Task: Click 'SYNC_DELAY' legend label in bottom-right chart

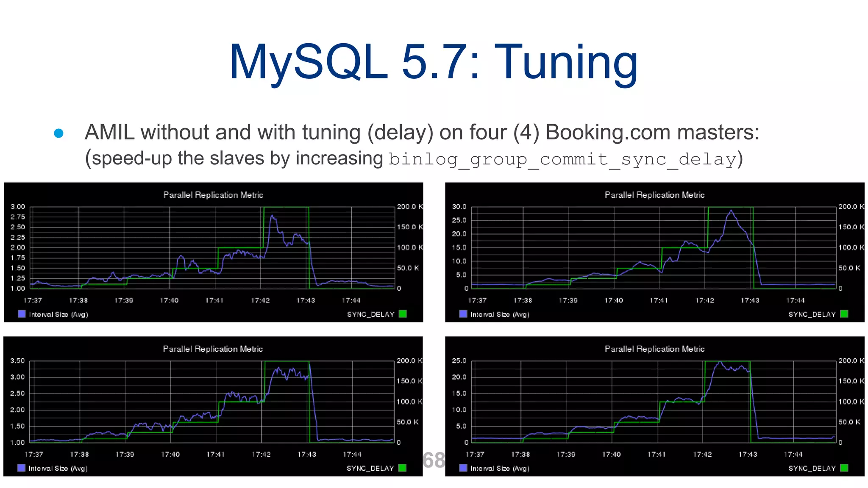Action: click(812, 469)
